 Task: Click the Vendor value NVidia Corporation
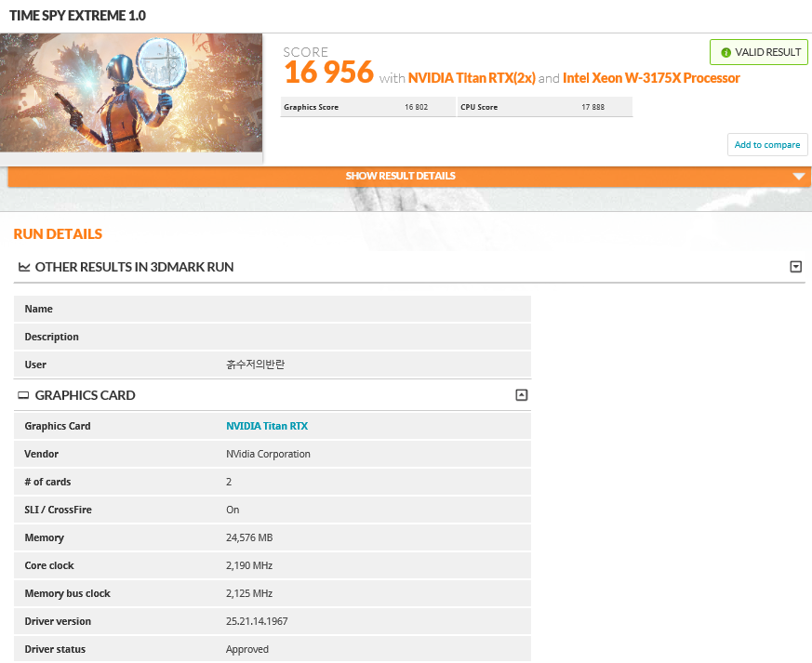click(268, 454)
